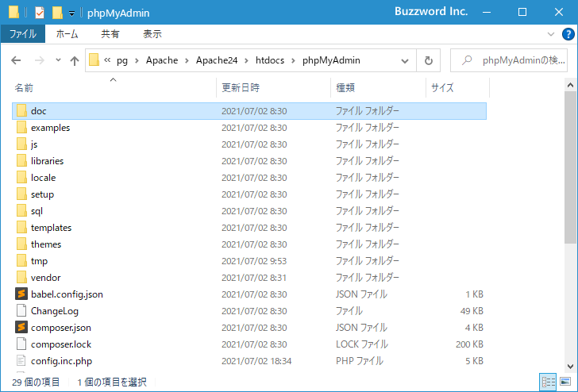
Task: Sort by 種類 column header
Action: [378, 87]
